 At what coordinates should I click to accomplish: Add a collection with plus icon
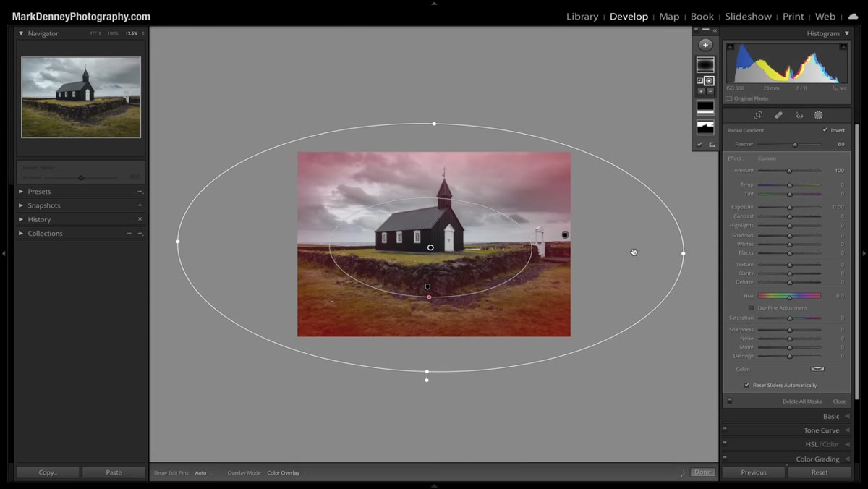coord(140,233)
